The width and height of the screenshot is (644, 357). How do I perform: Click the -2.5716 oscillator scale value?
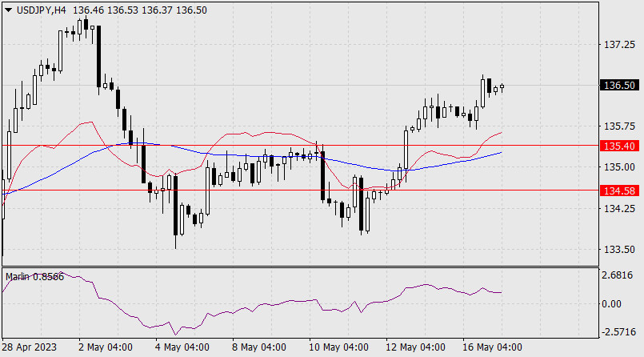click(621, 331)
